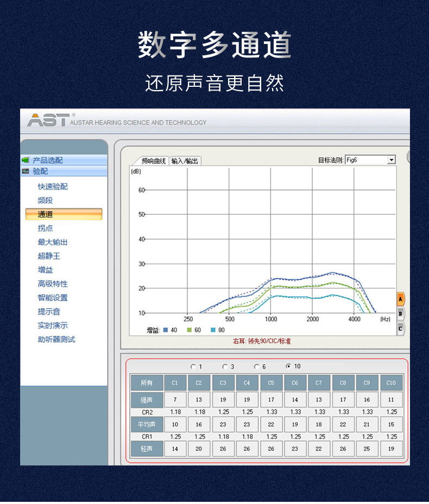Screen dimensions: 429x504
Task: Select channel C9 header
Action: [367, 382]
